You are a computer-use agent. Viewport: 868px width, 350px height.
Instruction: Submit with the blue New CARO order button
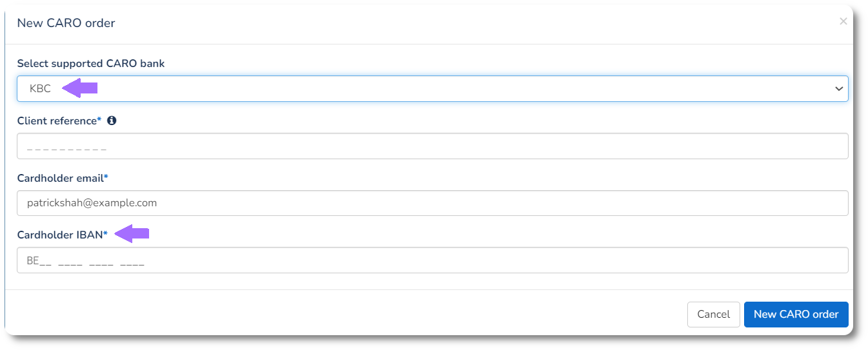tap(796, 315)
